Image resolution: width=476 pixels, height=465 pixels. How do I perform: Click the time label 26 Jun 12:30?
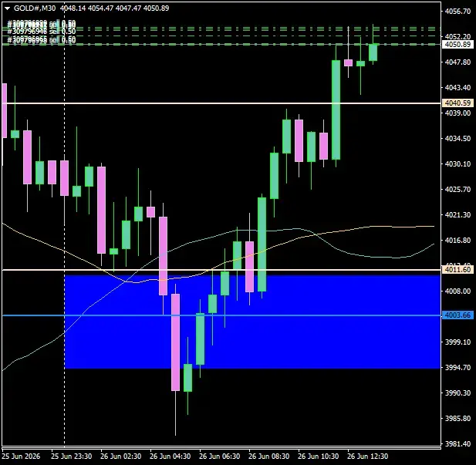tap(367, 457)
